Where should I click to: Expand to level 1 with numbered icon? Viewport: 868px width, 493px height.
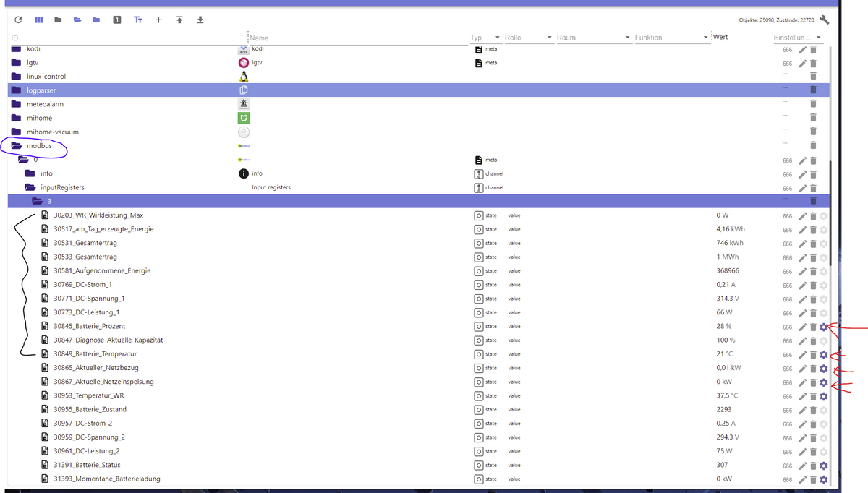[x=116, y=20]
